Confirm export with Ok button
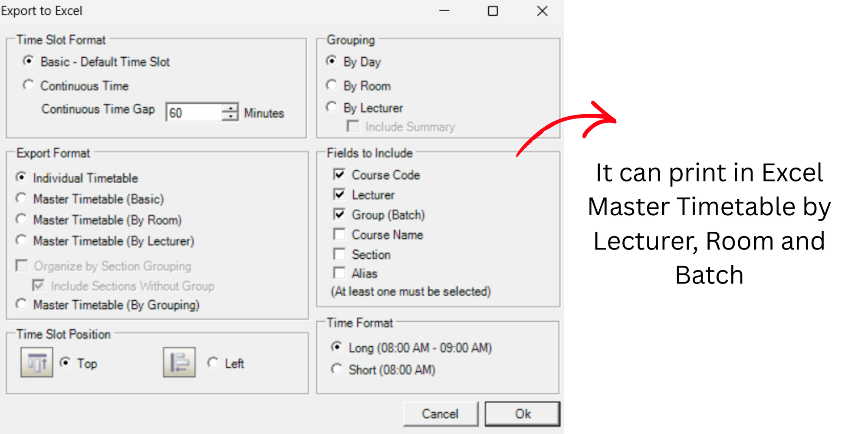Image resolution: width=868 pixels, height=434 pixels. point(523,414)
